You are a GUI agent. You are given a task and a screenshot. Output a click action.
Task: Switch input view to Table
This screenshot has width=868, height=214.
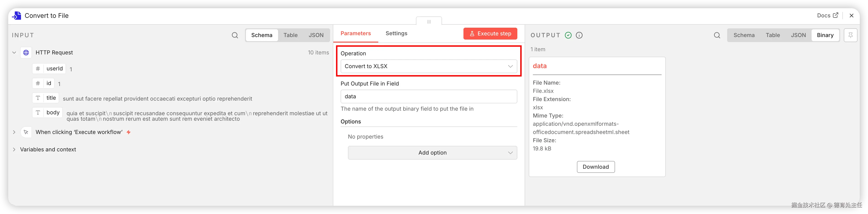point(290,35)
